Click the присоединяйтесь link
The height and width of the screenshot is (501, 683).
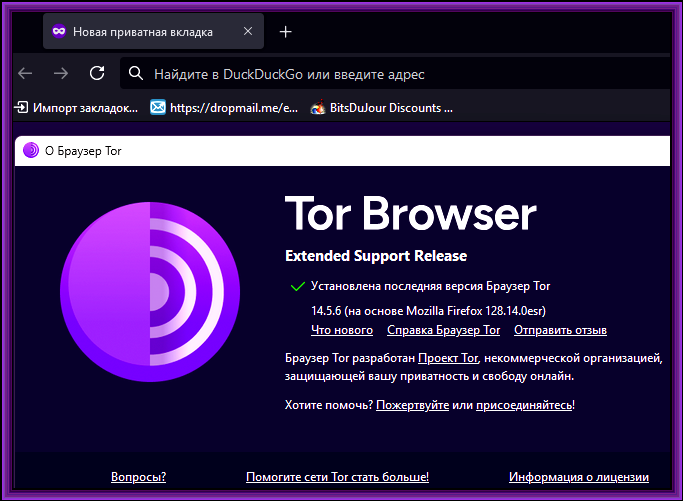524,405
